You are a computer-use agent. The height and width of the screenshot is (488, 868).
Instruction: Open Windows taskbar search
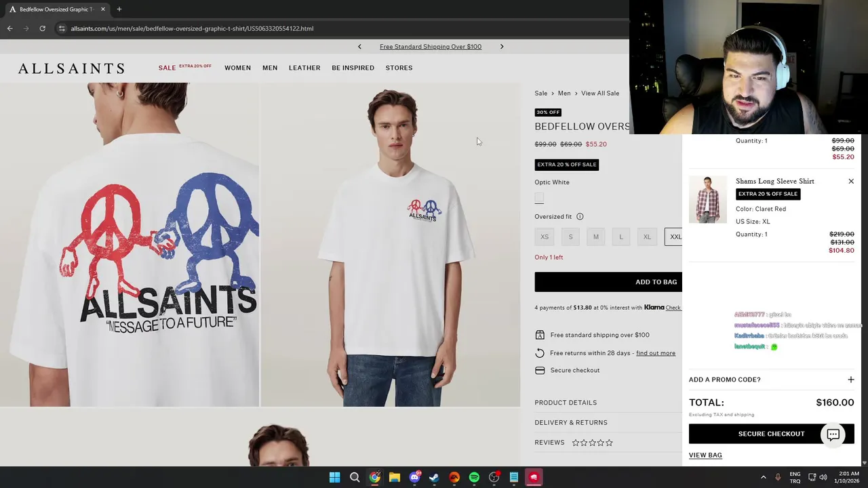click(x=355, y=477)
